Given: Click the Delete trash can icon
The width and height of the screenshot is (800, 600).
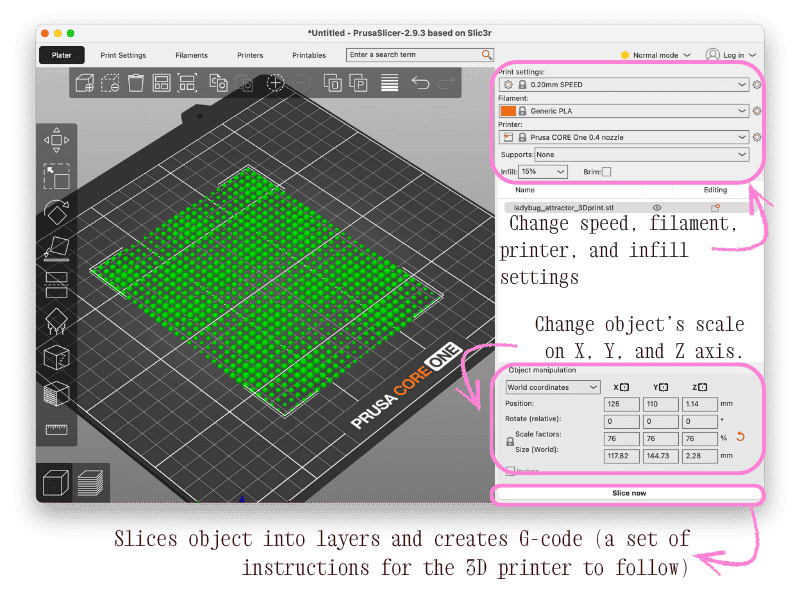Looking at the screenshot, I should coord(136,84).
